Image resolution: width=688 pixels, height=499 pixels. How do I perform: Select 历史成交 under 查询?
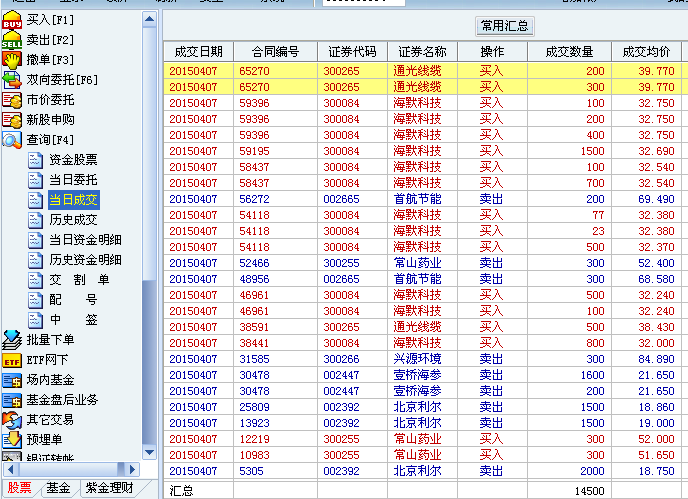(73, 220)
